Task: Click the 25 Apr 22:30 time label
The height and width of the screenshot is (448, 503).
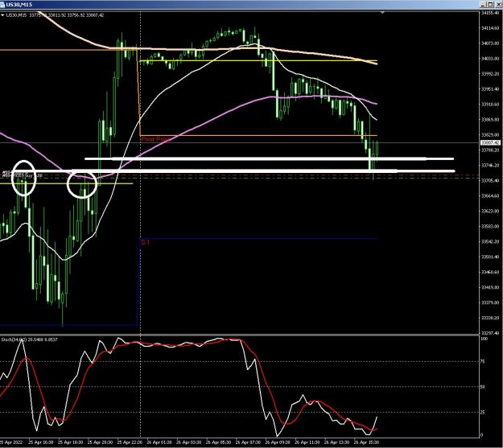Action: point(130,442)
